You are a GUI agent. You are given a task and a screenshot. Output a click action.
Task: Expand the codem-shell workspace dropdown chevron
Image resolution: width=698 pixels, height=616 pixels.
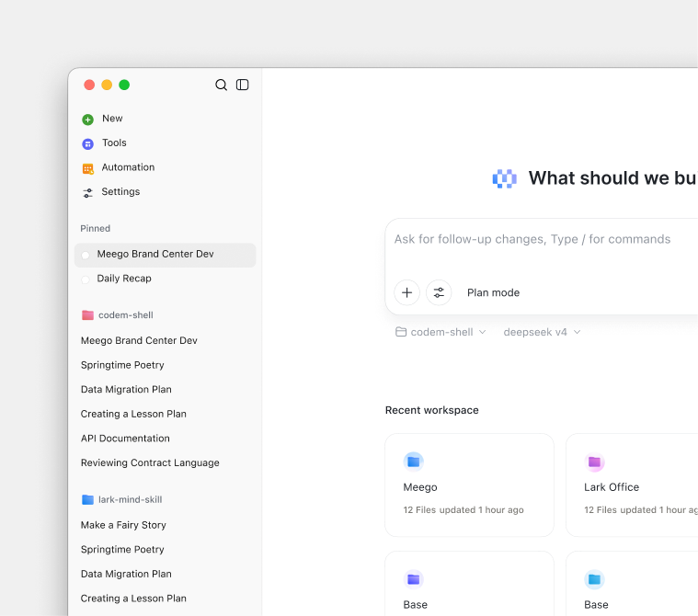[482, 332]
